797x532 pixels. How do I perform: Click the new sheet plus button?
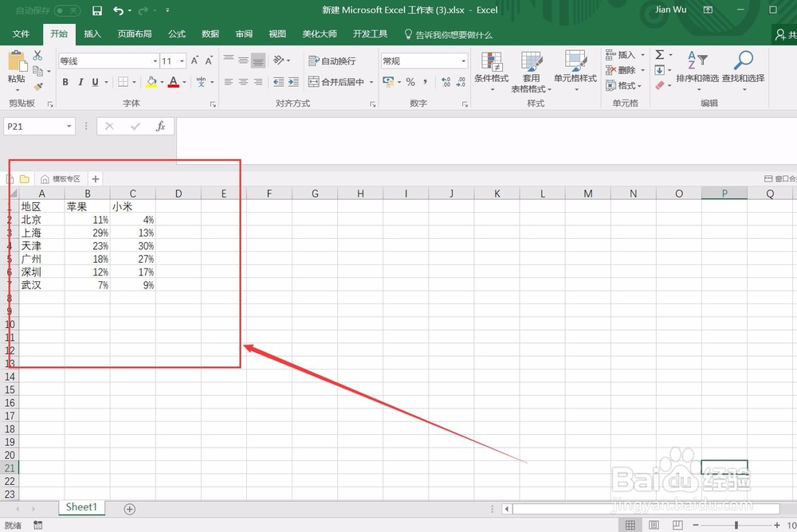(x=130, y=509)
